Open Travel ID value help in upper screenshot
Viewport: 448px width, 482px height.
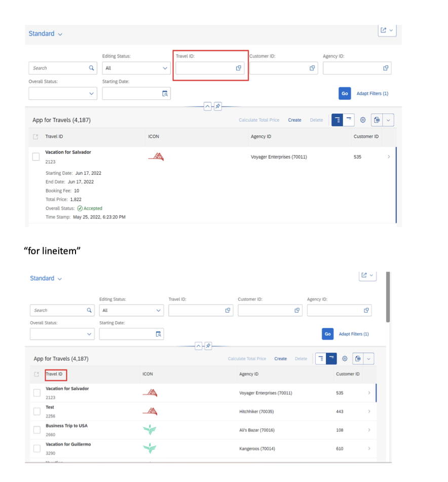pos(238,68)
